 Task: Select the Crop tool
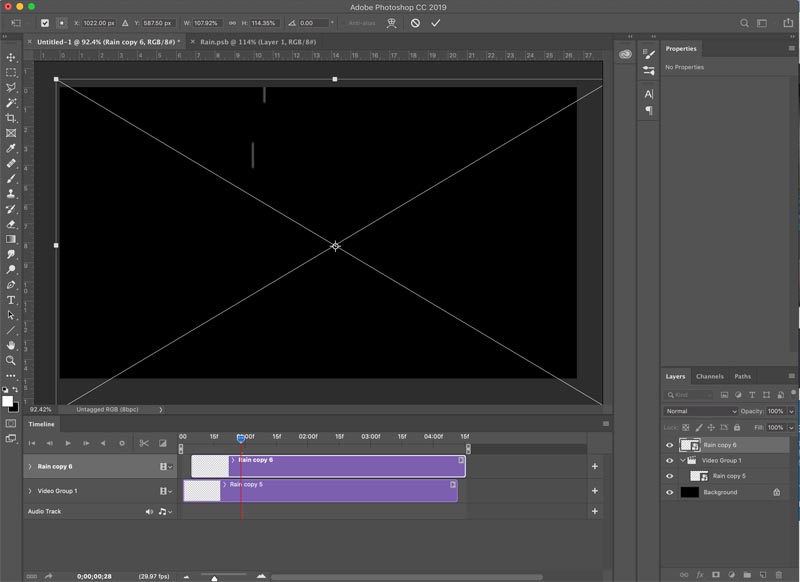click(11, 118)
